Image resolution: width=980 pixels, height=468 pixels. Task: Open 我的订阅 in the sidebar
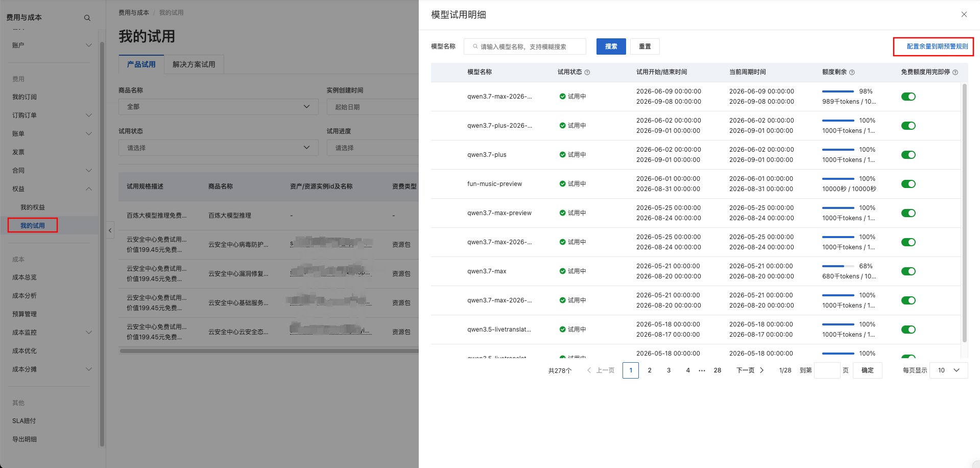pos(25,97)
